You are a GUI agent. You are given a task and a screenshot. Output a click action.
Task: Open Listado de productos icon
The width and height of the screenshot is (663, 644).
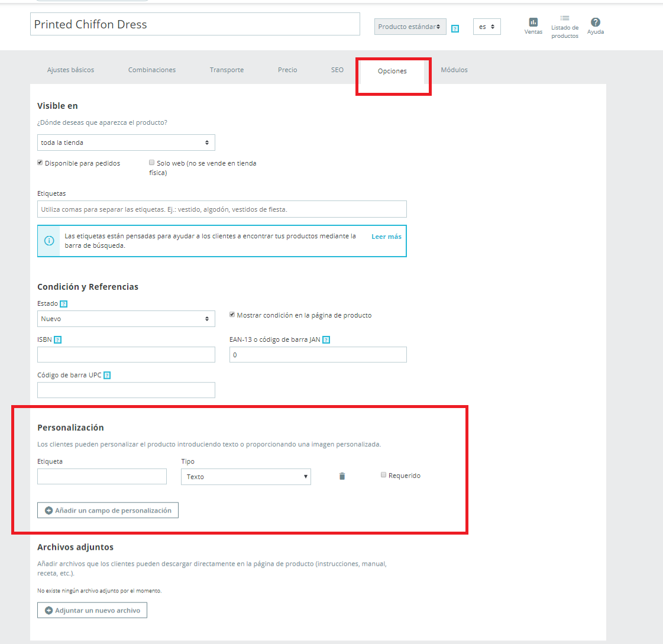pos(564,18)
